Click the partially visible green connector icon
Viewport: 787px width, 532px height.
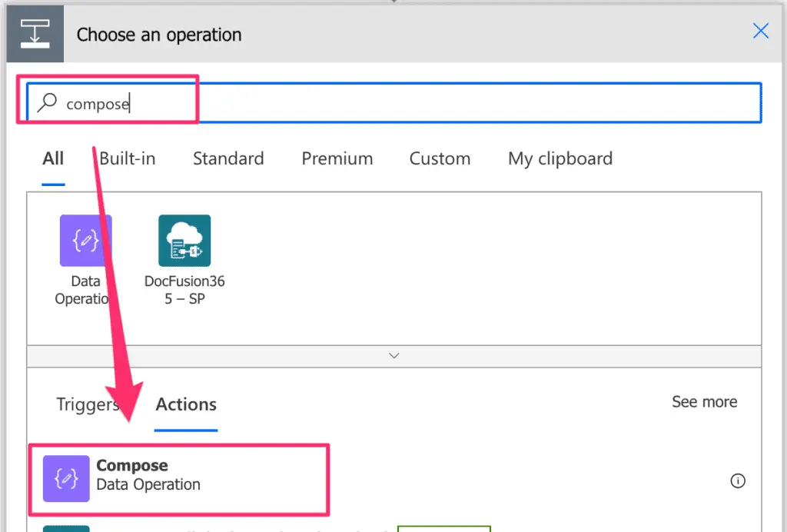click(67, 529)
